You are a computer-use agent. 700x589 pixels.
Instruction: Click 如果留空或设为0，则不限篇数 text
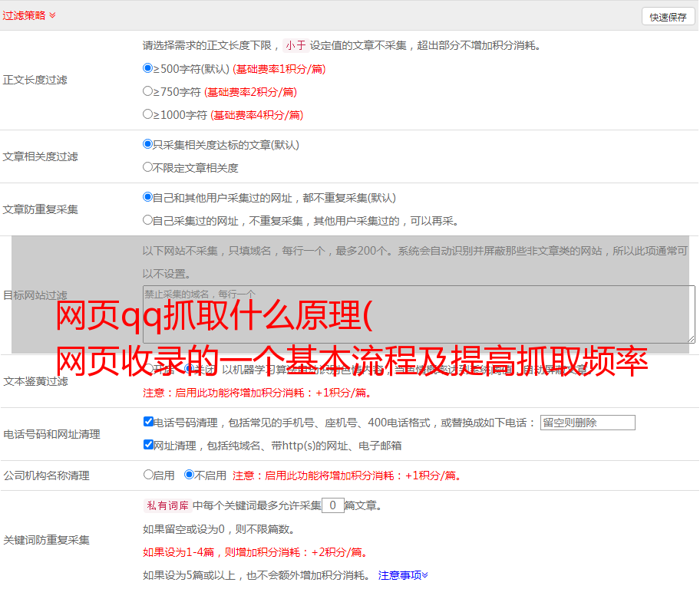point(219,529)
